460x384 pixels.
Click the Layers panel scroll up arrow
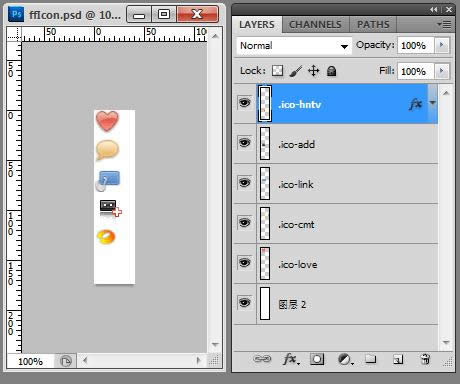[446, 93]
